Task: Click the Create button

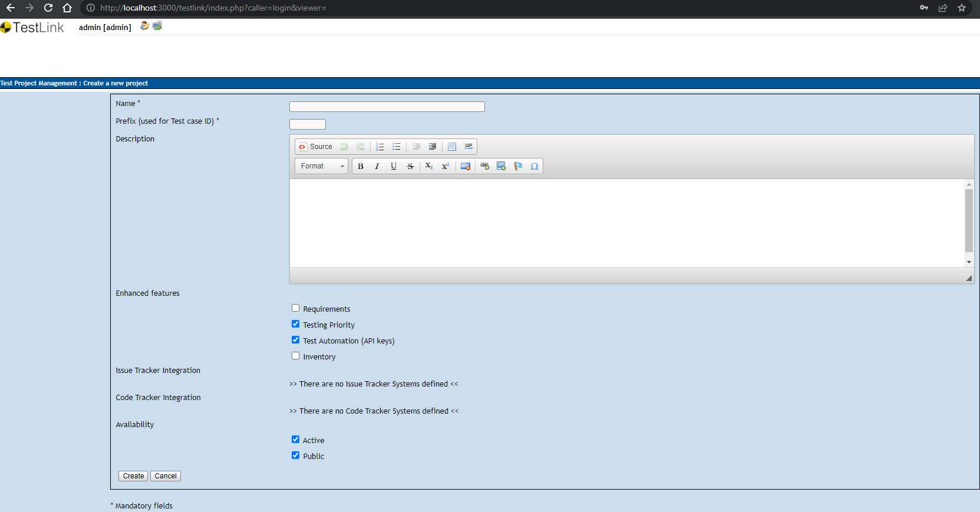Action: tap(133, 476)
